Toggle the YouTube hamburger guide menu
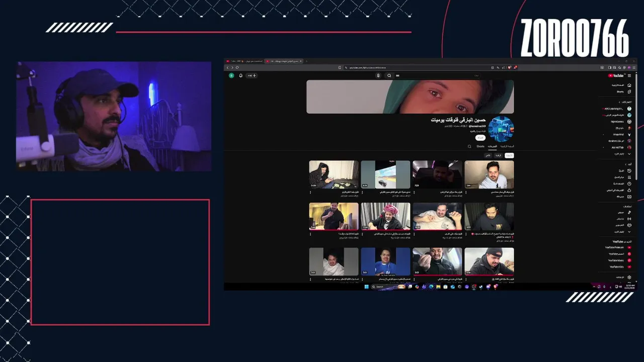Image resolution: width=644 pixels, height=362 pixels. coord(629,75)
